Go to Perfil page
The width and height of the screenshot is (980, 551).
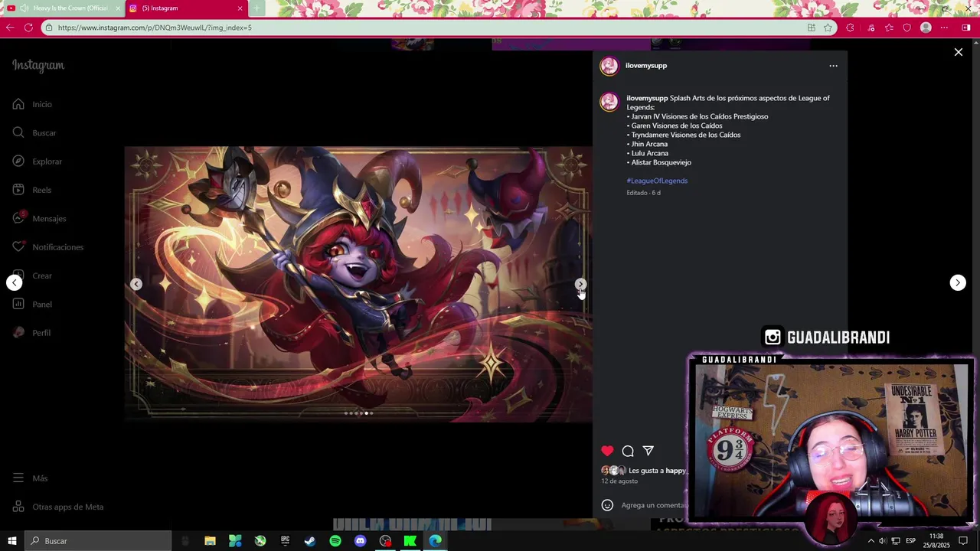tap(31, 333)
